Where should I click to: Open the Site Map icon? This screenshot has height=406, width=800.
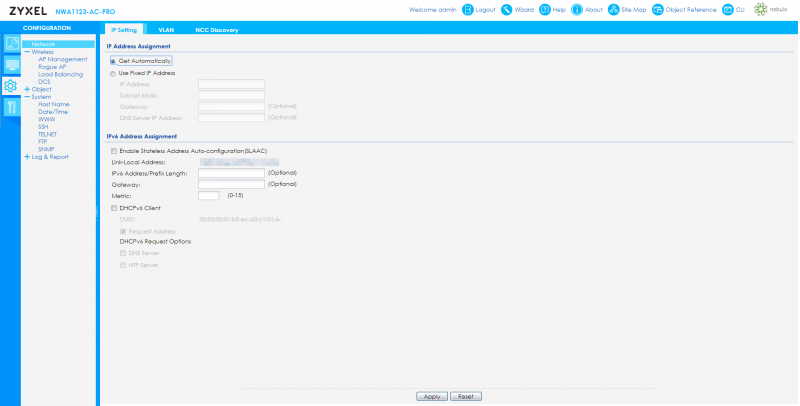(x=613, y=10)
